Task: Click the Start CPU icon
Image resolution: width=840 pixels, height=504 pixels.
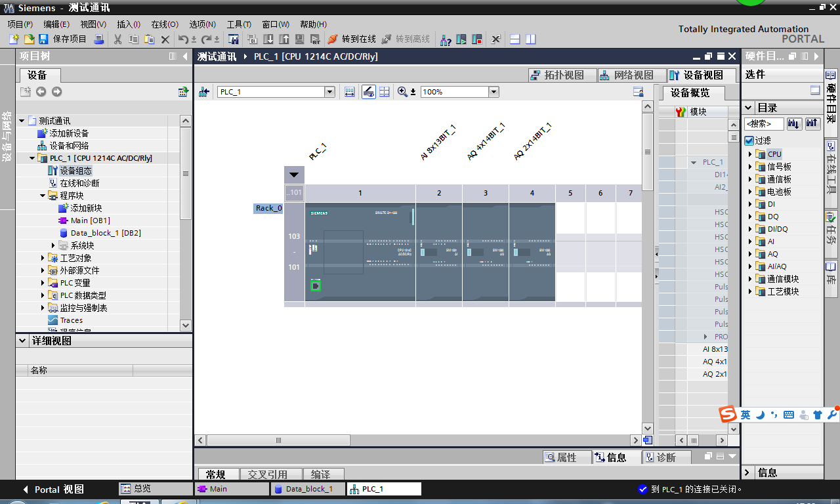Action: (461, 39)
